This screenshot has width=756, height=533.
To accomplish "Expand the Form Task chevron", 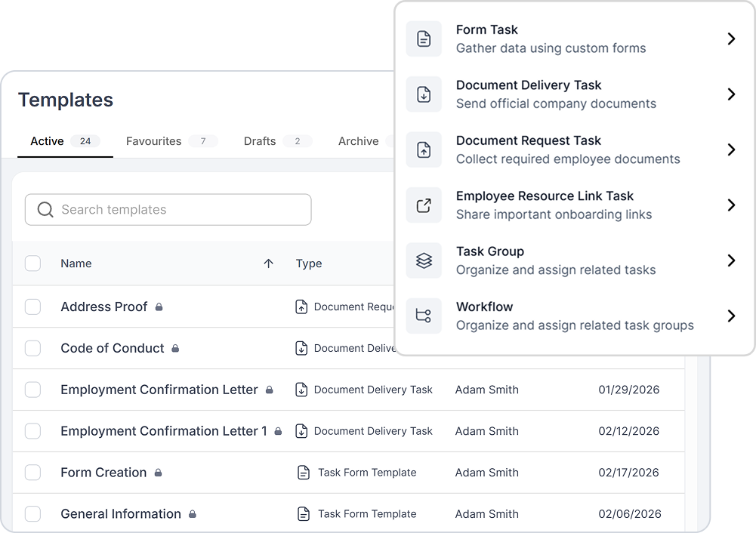I will pyautogui.click(x=731, y=39).
